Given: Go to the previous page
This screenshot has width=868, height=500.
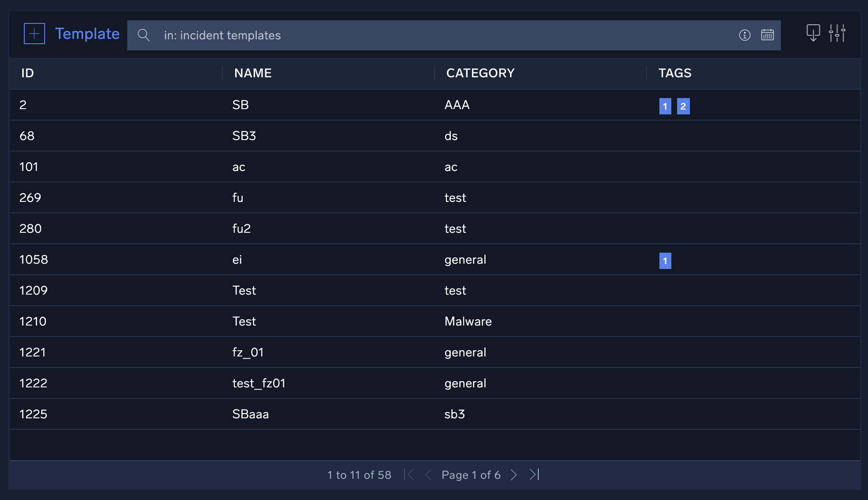Looking at the screenshot, I should tap(428, 475).
